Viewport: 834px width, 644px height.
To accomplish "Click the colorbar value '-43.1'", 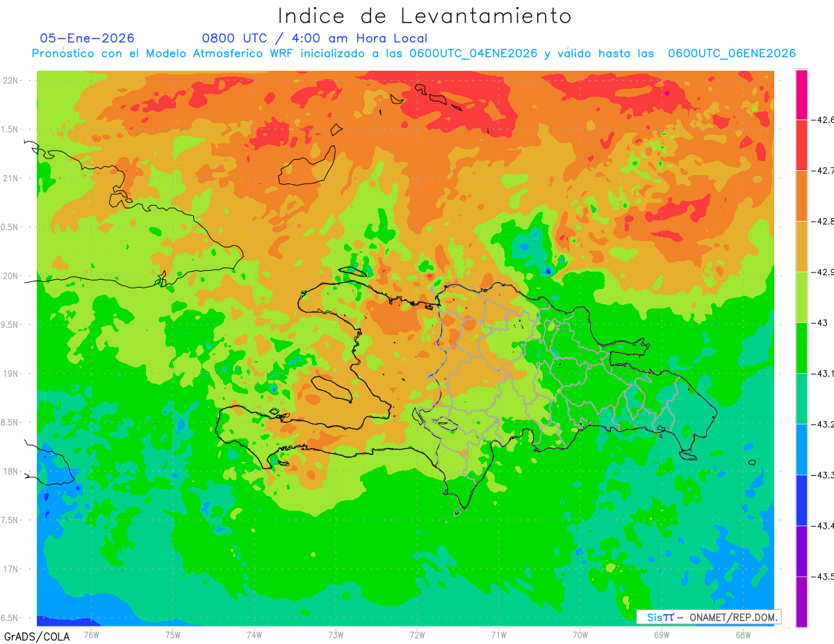I will (823, 374).
